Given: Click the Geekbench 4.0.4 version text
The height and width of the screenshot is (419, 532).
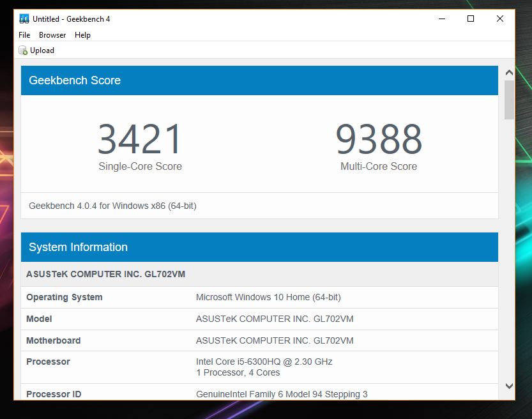Looking at the screenshot, I should pos(112,206).
